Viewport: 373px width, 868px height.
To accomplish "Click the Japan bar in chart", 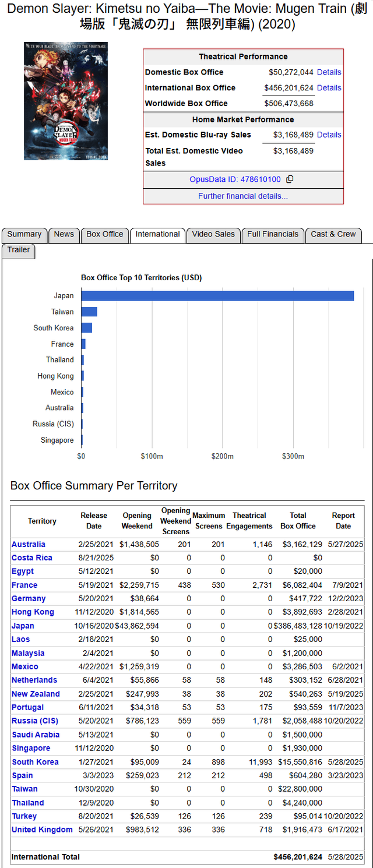I will tap(217, 296).
